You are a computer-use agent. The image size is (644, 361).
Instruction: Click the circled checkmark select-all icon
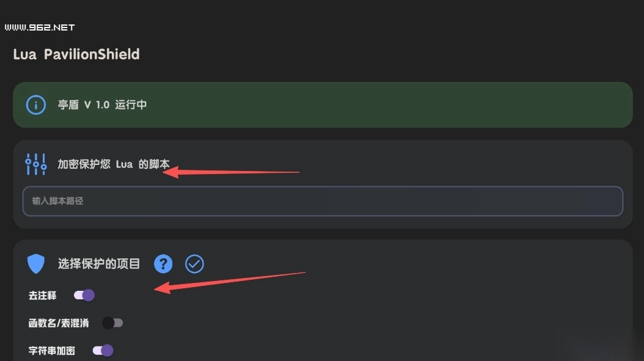click(x=194, y=264)
